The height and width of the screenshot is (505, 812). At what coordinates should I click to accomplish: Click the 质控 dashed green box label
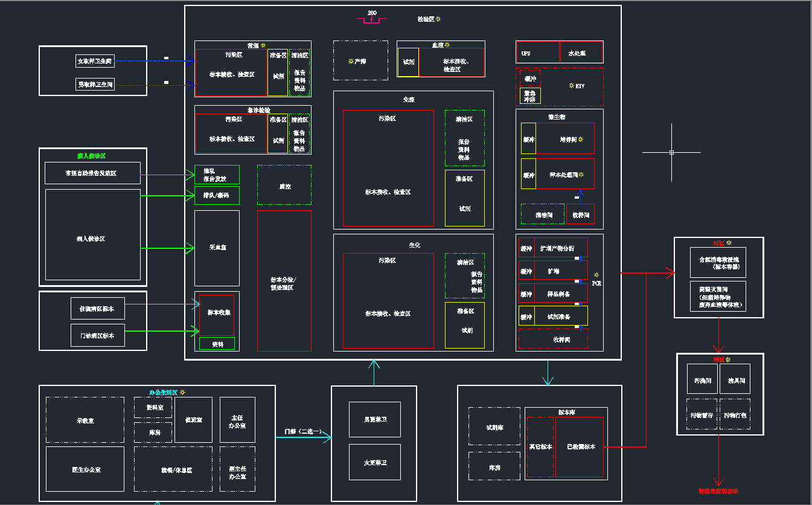point(284,187)
